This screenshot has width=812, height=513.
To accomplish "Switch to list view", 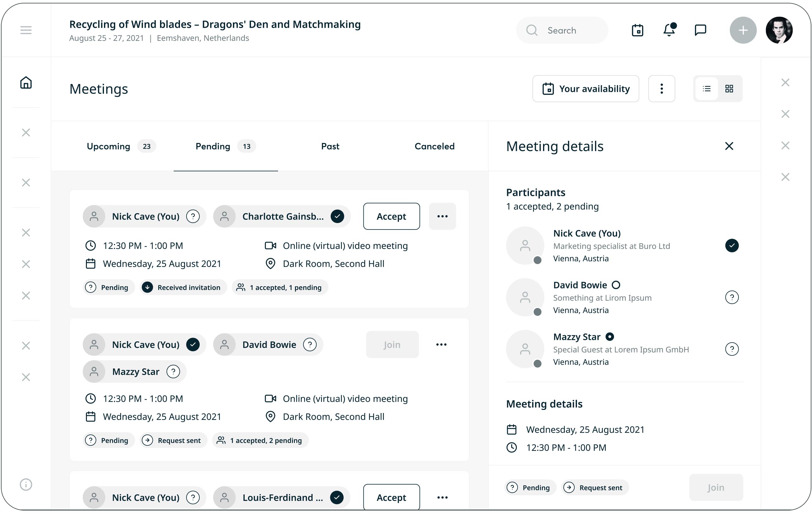I will point(706,89).
